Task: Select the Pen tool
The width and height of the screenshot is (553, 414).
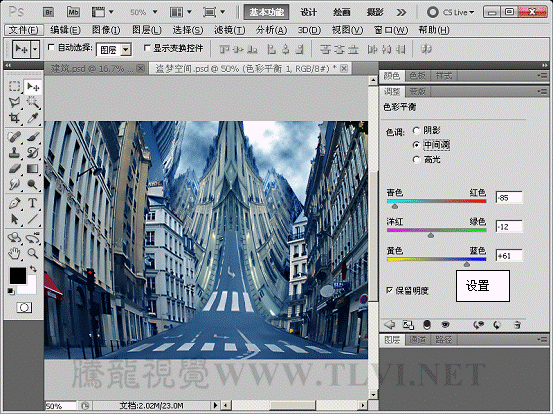Action: (14, 203)
